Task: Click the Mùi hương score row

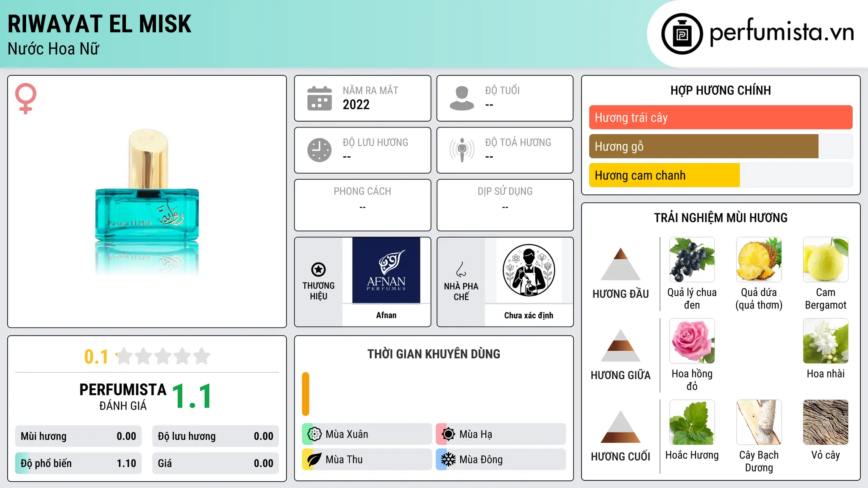Action: coord(78,436)
